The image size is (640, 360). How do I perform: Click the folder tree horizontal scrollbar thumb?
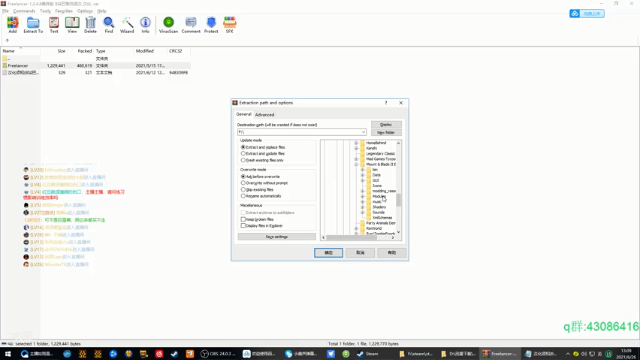351,237
